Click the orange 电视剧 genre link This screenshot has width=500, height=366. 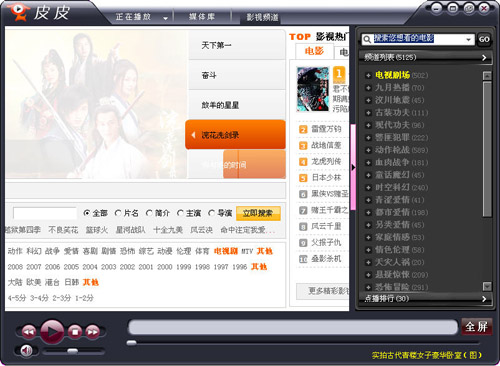(x=226, y=251)
